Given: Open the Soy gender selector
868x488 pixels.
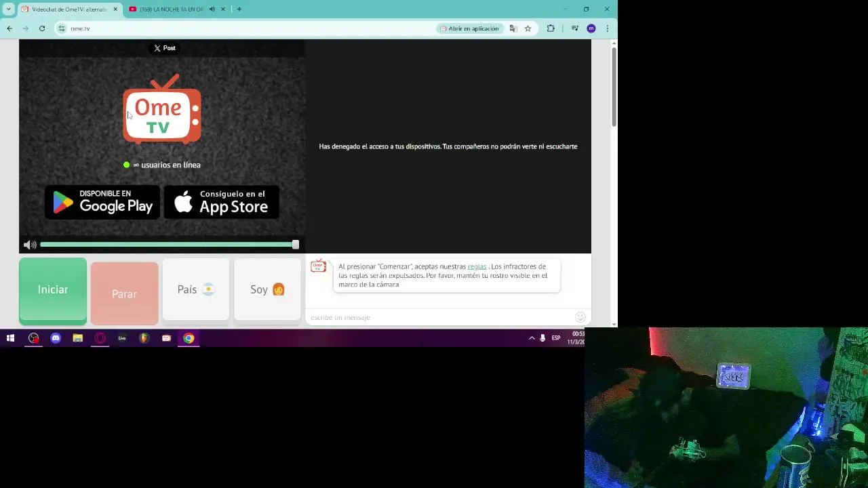Looking at the screenshot, I should (x=267, y=289).
